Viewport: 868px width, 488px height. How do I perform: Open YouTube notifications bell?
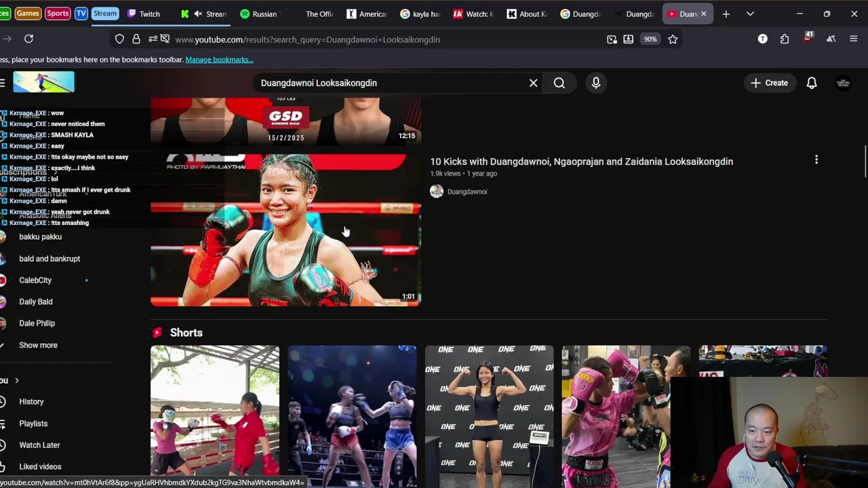(812, 83)
